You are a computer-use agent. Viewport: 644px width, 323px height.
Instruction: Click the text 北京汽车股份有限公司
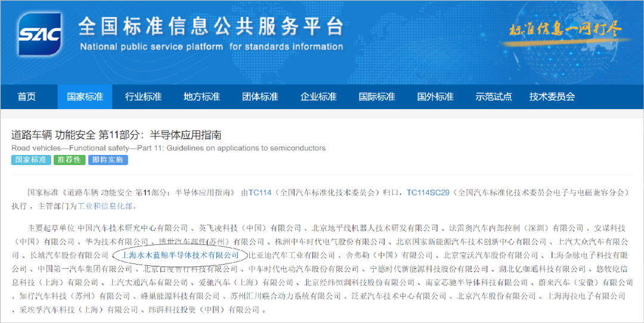tap(496, 296)
